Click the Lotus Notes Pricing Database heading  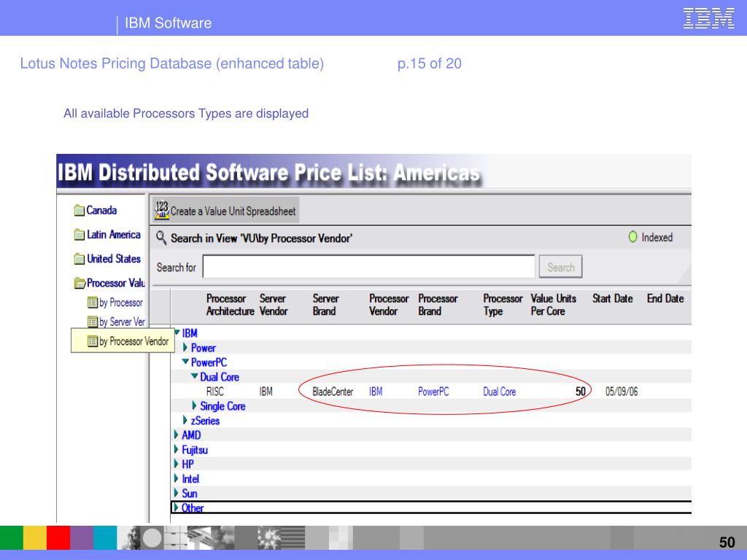point(172,63)
